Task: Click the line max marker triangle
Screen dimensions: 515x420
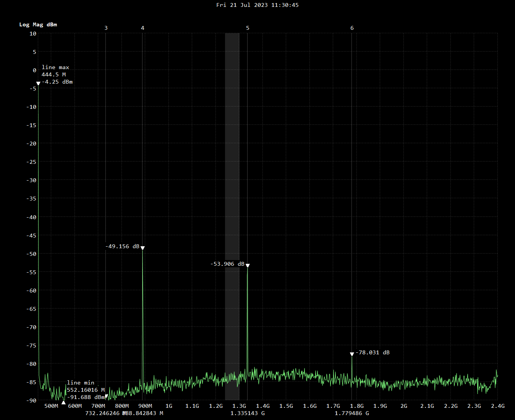Action: [x=38, y=84]
